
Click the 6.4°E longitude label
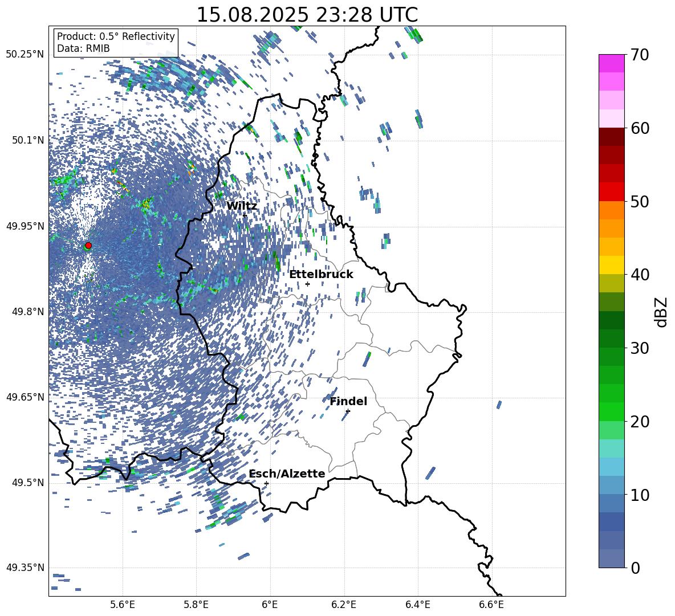417,605
